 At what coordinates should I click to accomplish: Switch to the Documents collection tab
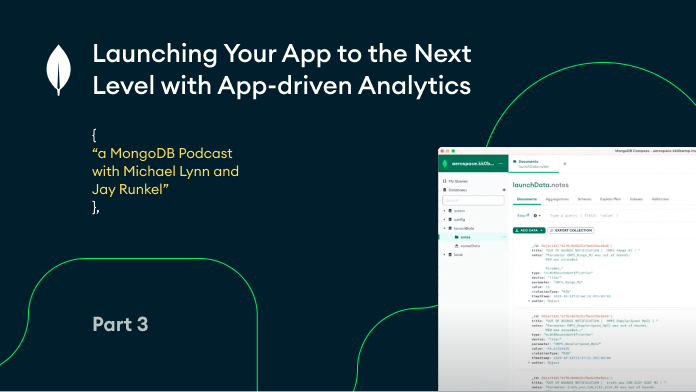(527, 199)
